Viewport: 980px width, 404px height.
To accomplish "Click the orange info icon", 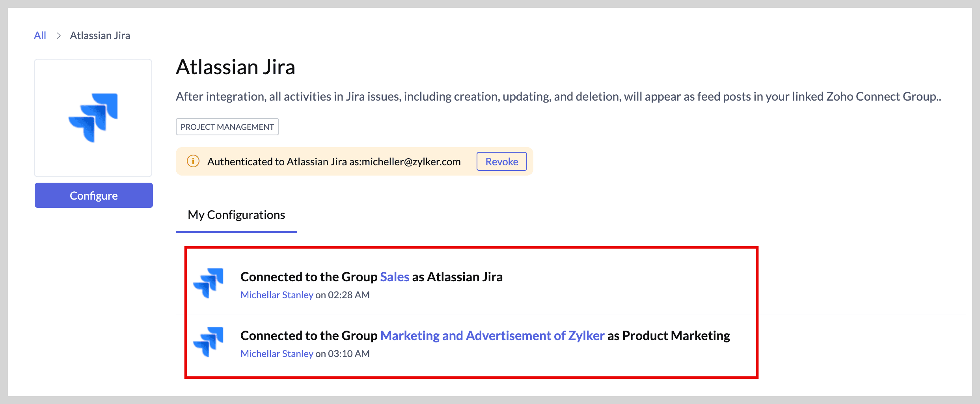I will (193, 161).
